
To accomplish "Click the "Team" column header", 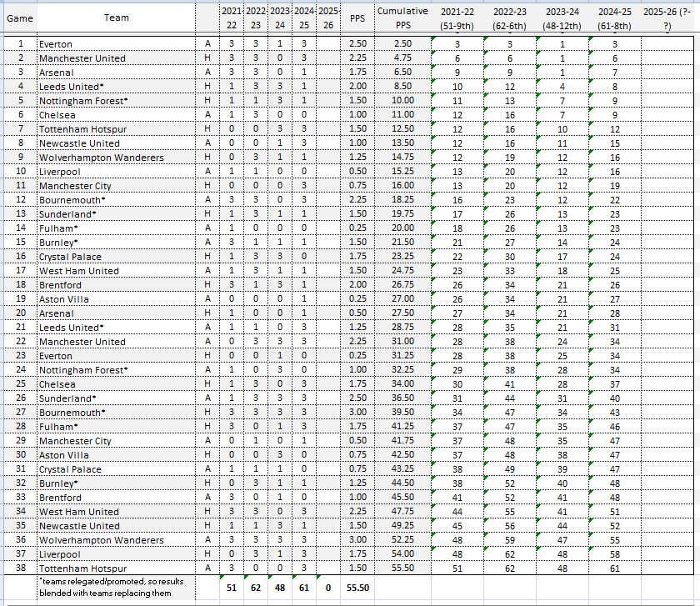I will 116,18.
